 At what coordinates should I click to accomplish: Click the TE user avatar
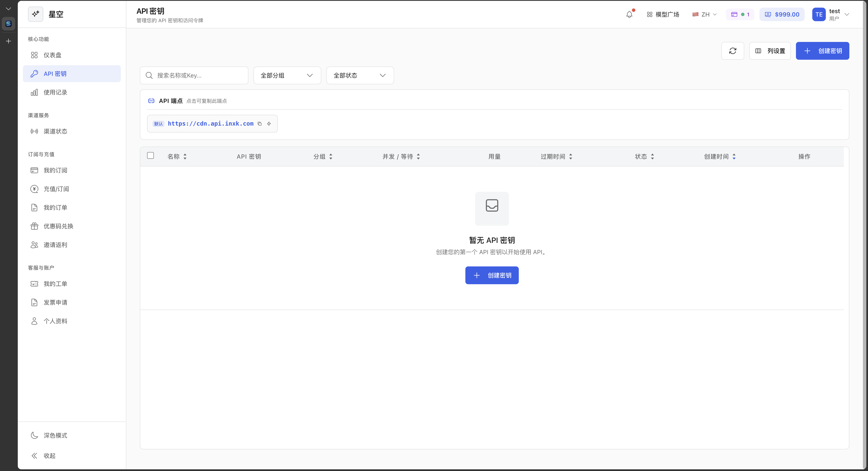click(819, 14)
